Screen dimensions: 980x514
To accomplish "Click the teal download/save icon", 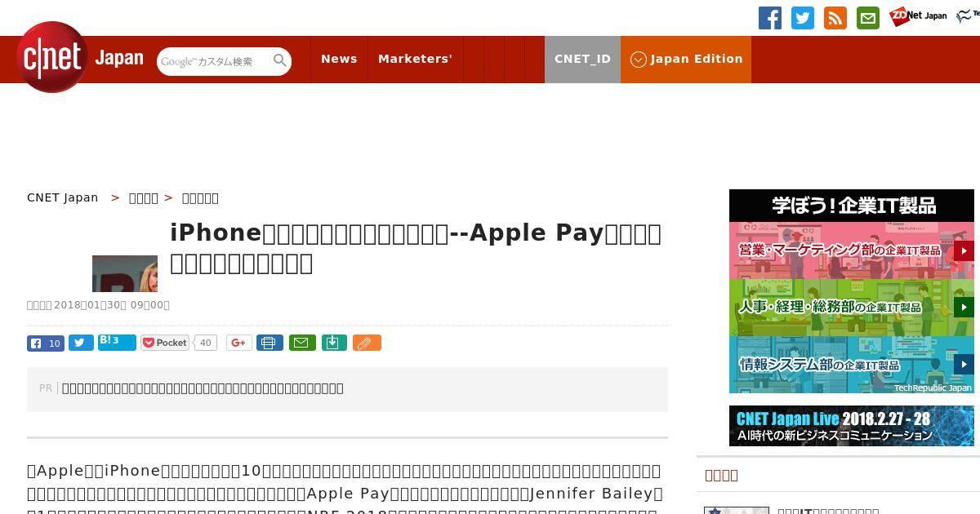I will (x=334, y=343).
